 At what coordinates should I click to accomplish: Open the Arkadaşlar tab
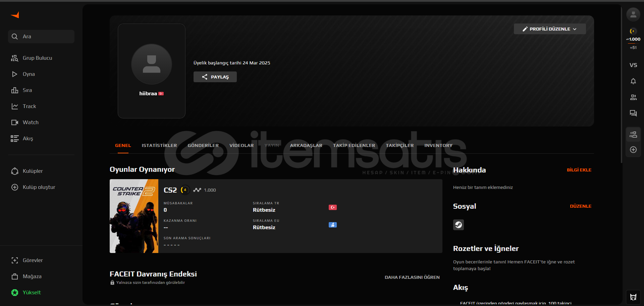pos(306,146)
